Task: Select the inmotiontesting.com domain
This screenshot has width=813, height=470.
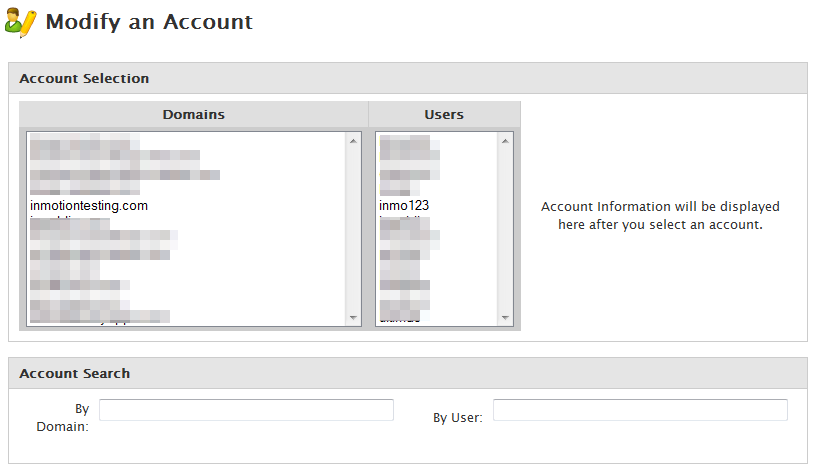Action: click(89, 206)
